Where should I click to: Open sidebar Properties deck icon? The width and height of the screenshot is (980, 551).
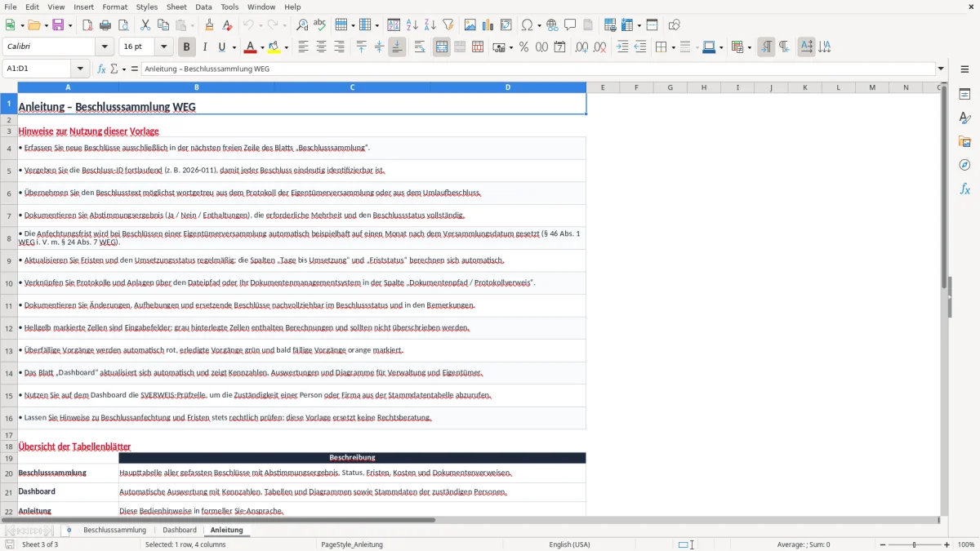click(964, 95)
